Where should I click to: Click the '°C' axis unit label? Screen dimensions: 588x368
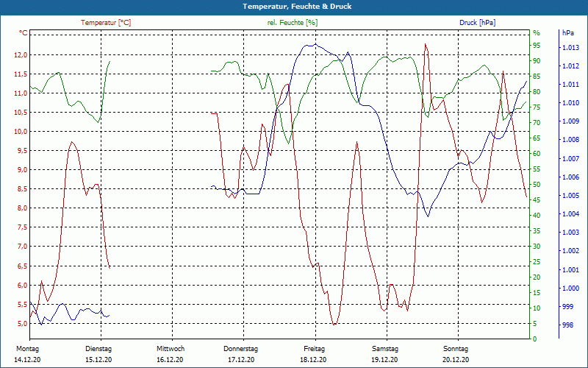pyautogui.click(x=24, y=33)
